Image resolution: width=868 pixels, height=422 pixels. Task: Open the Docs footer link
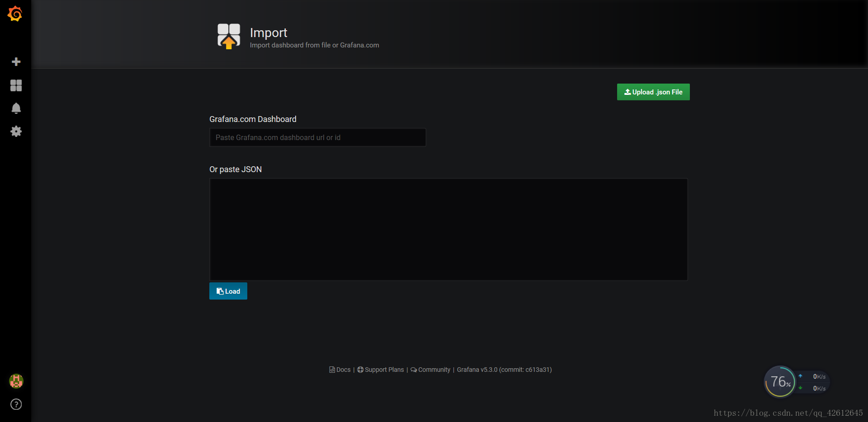pyautogui.click(x=340, y=370)
